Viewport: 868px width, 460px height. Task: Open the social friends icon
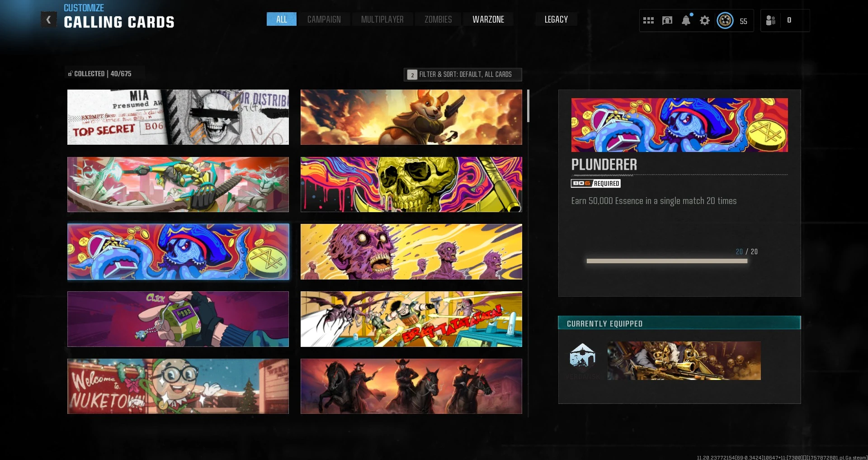[771, 20]
